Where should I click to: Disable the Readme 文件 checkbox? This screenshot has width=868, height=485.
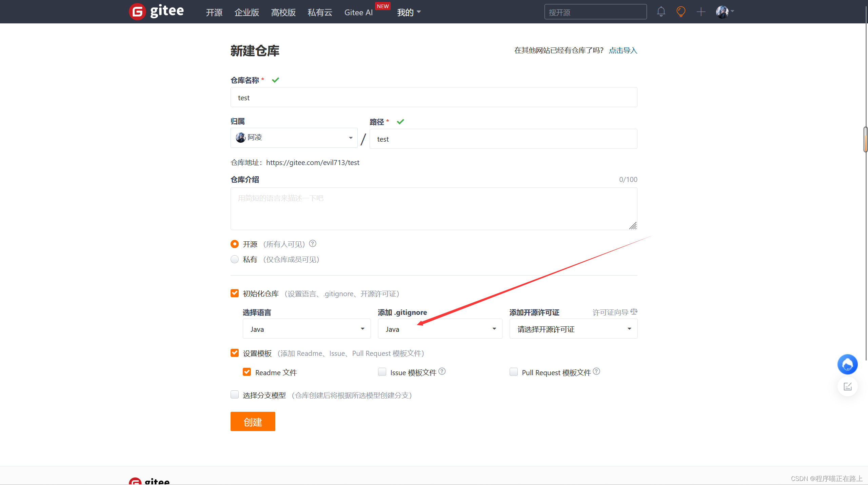click(x=247, y=372)
